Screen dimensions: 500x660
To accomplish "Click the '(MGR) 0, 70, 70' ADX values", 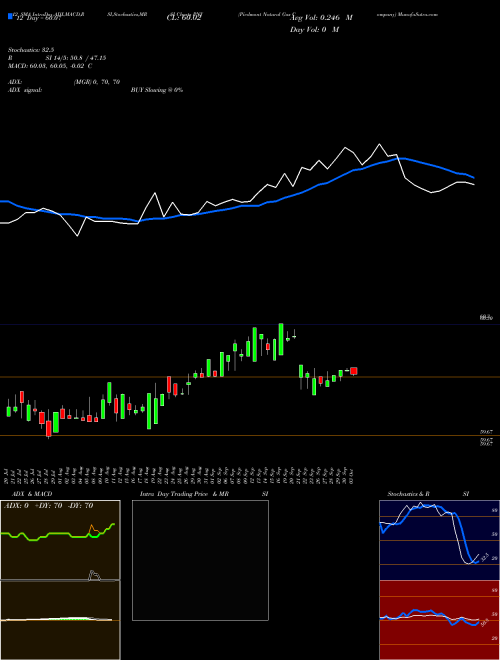I will pyautogui.click(x=97, y=82).
